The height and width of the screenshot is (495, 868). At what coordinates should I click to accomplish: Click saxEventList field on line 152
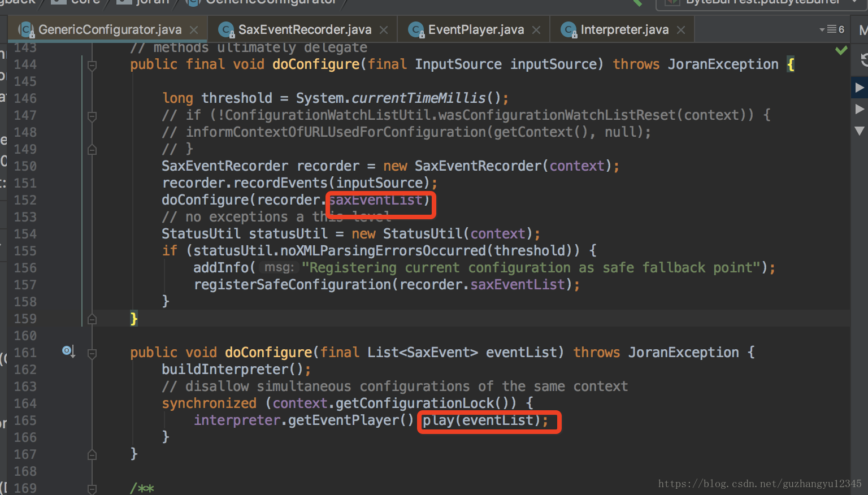pos(376,200)
